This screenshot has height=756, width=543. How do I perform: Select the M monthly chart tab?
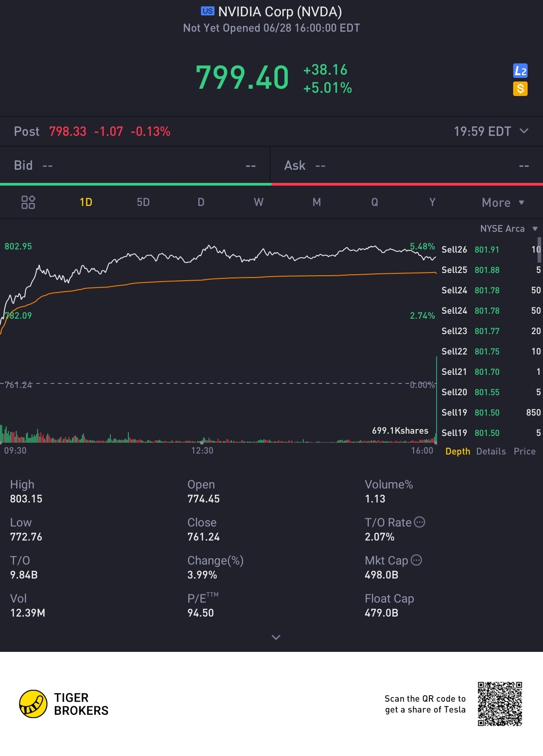coord(317,202)
